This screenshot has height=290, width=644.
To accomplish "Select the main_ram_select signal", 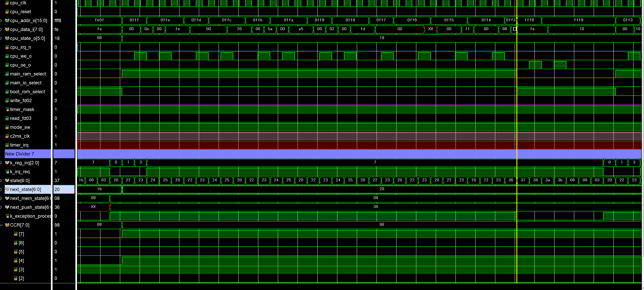I will tap(28, 74).
